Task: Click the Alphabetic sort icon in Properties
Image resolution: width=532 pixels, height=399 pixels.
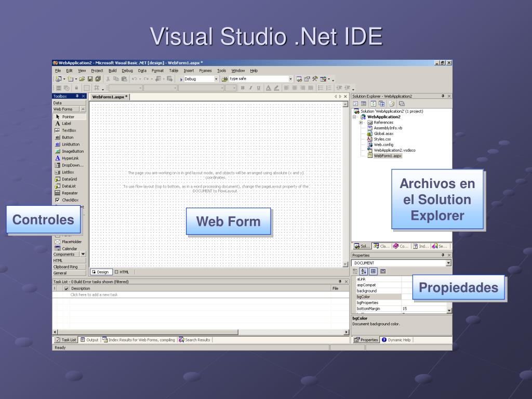Action: (364, 271)
